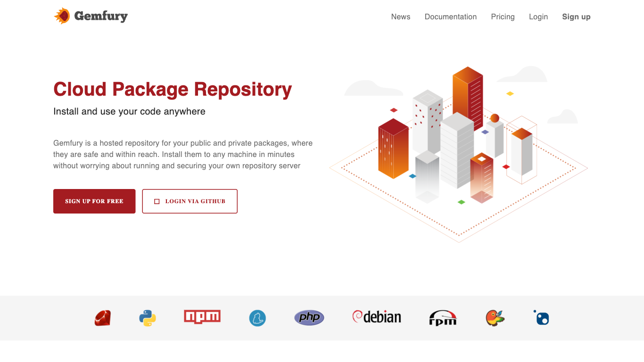The height and width of the screenshot is (362, 644).
Task: Click the Cloud Package Repository heading
Action: click(x=173, y=89)
